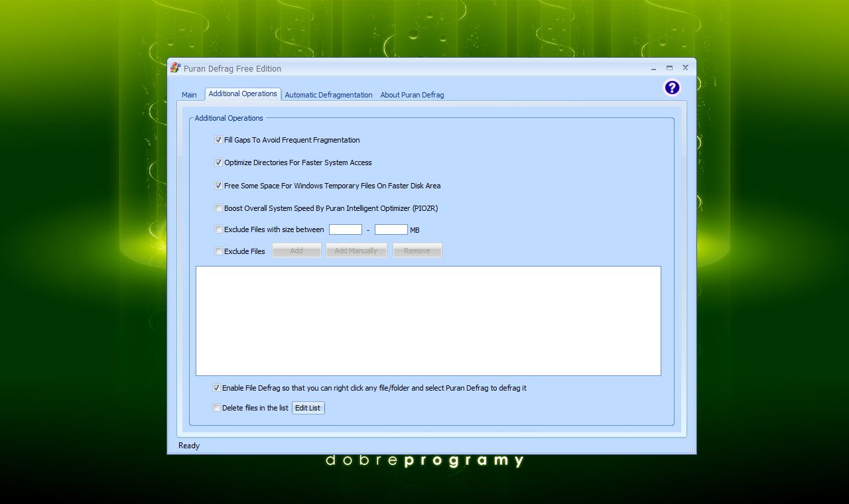The width and height of the screenshot is (849, 504).
Task: Tick the Exclude Files checkbox
Action: [x=218, y=251]
